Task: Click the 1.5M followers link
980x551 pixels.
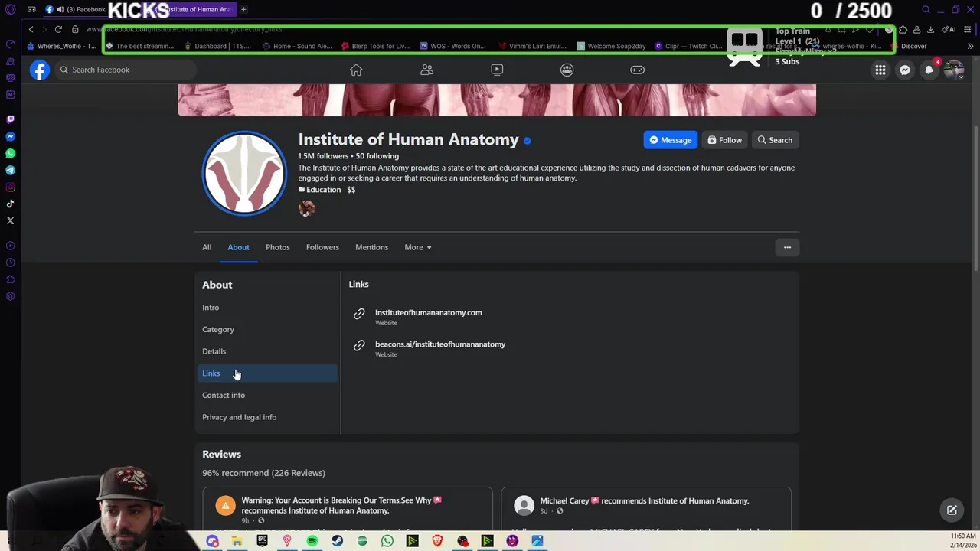Action: pyautogui.click(x=323, y=156)
